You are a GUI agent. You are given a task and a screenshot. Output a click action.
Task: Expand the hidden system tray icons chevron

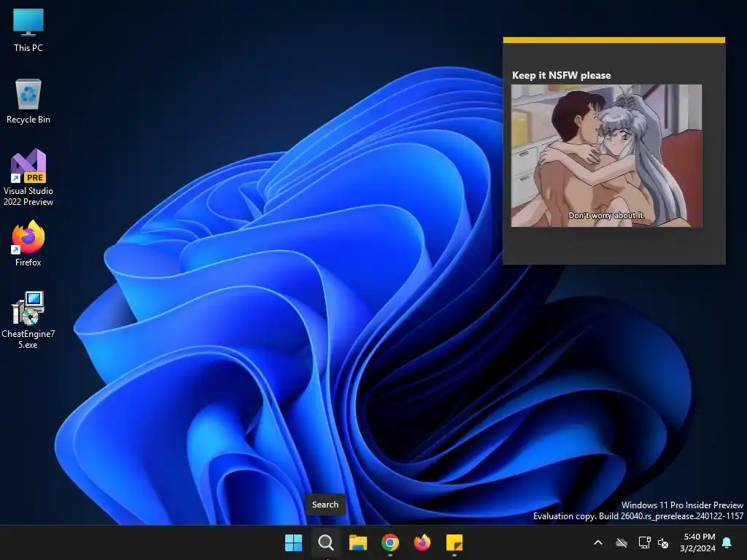pyautogui.click(x=598, y=542)
